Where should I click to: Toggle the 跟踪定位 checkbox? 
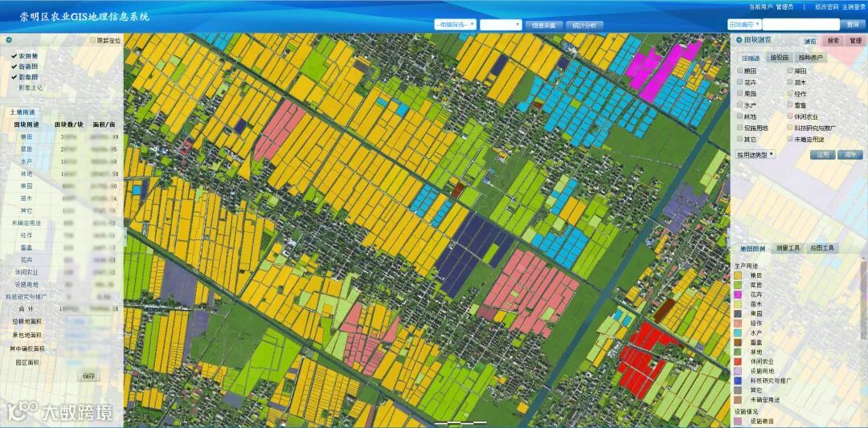coord(93,40)
